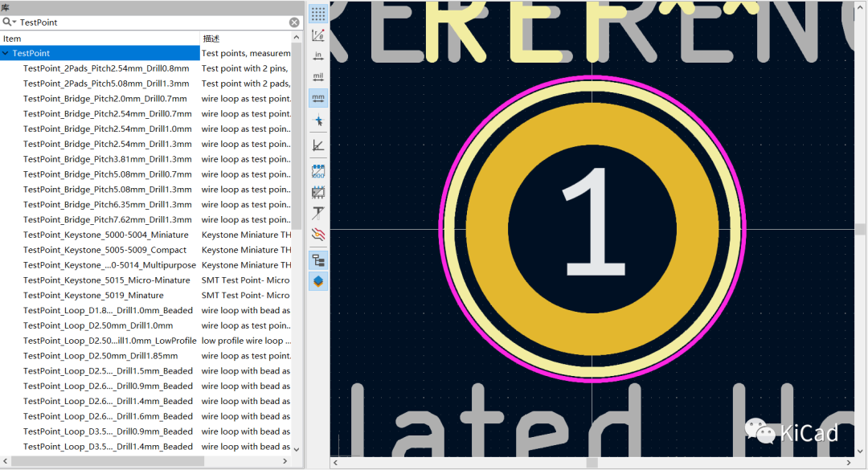The width and height of the screenshot is (868, 470).
Task: Select TestPoint_Keystone_5005-5009_Compact footprint
Action: tap(104, 250)
